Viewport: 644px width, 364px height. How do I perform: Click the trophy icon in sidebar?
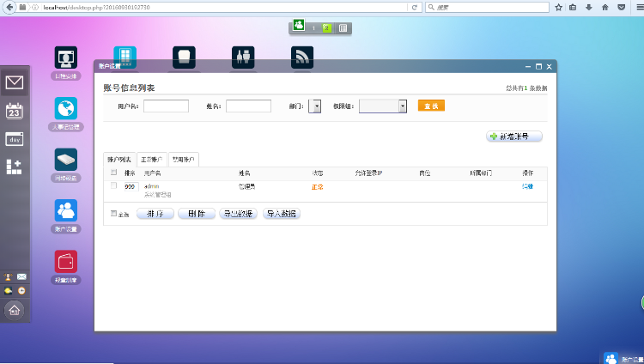[8, 277]
